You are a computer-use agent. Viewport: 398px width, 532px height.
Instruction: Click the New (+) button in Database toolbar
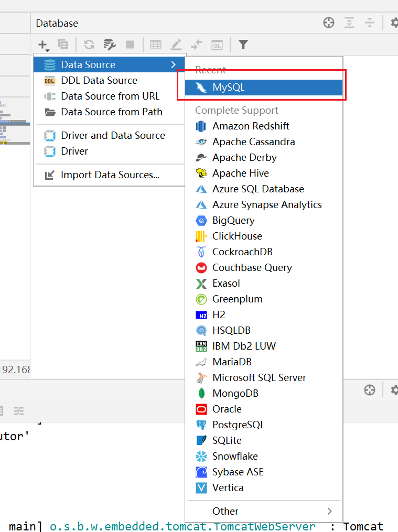[x=44, y=45]
